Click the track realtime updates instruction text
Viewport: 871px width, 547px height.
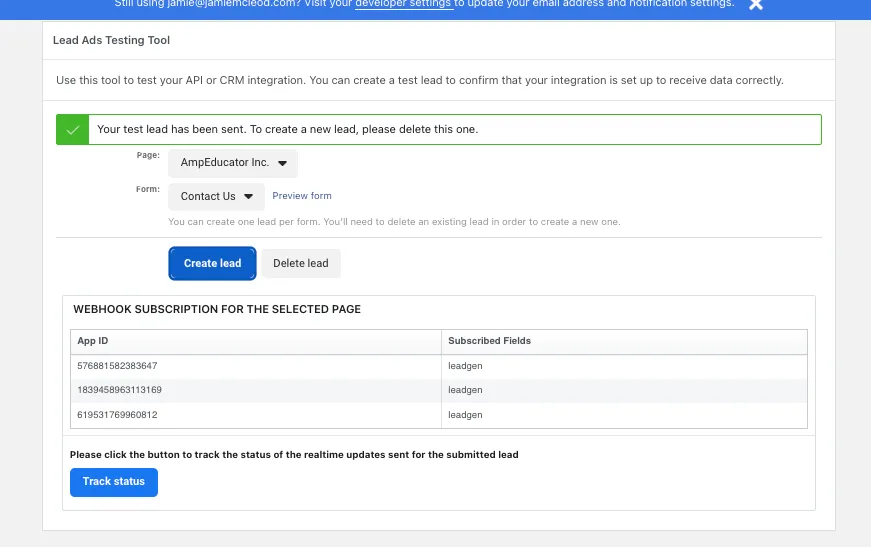(294, 455)
